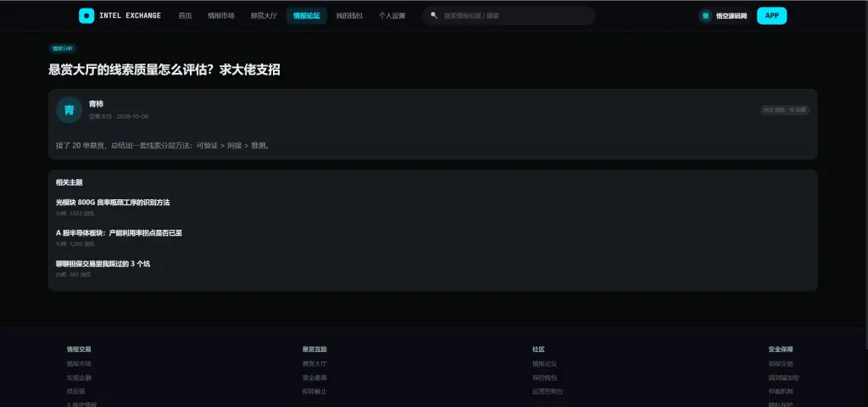Click the 1,533 浏览 meta text

click(75, 213)
